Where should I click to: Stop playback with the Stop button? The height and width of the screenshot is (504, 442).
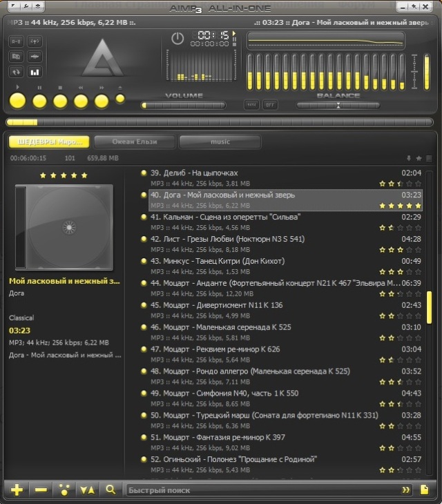60,101
